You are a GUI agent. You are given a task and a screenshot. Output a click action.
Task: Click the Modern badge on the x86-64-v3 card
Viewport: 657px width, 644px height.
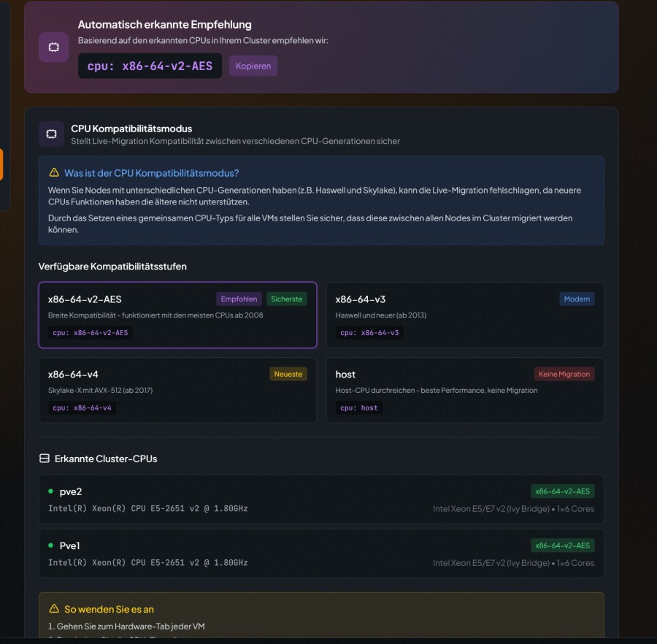(x=577, y=299)
